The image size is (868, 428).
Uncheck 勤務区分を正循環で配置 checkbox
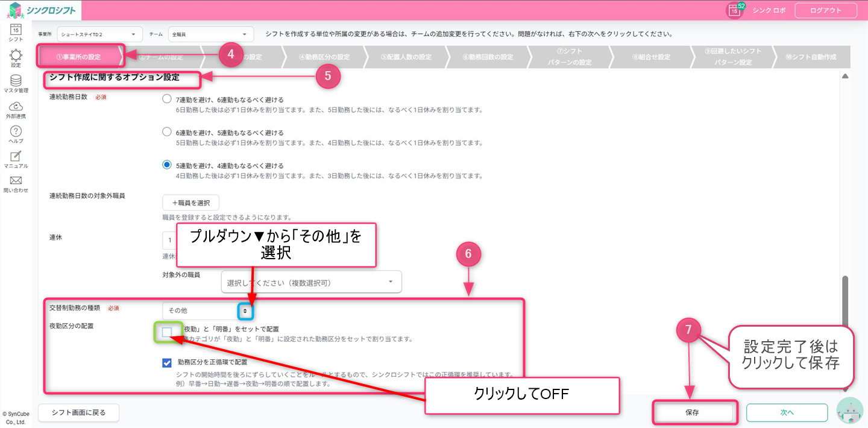point(167,362)
